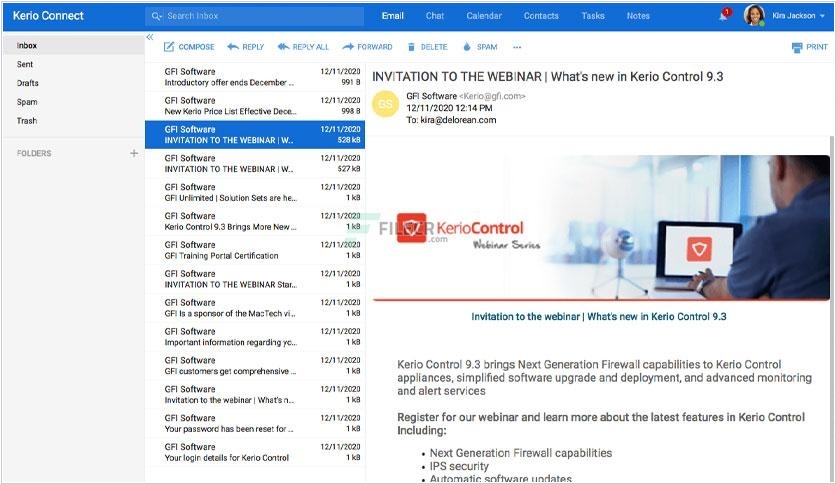Open the GFI Training Portal Certification email
The height and width of the screenshot is (484, 836).
pos(255,251)
